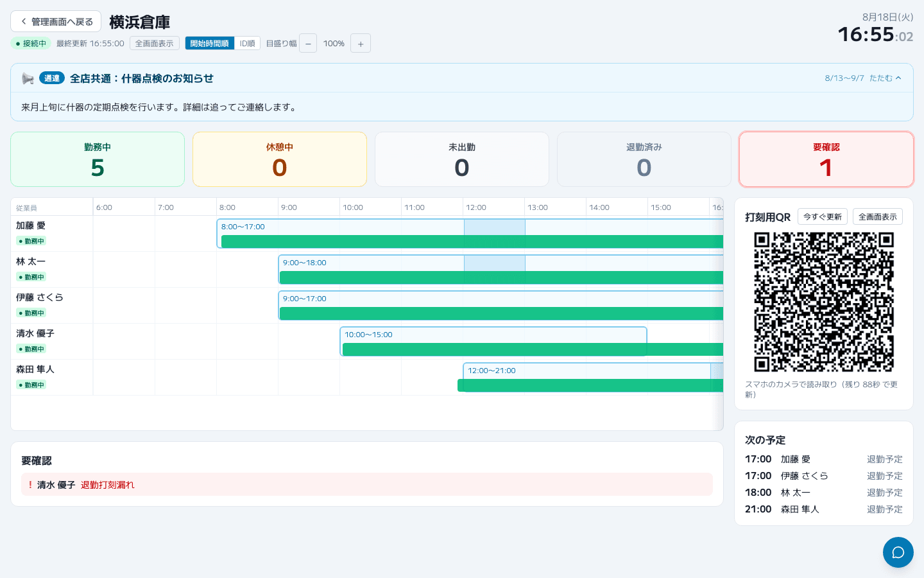
Task: Click 勤務中 badge under 加藤 愛
Action: [x=31, y=241]
